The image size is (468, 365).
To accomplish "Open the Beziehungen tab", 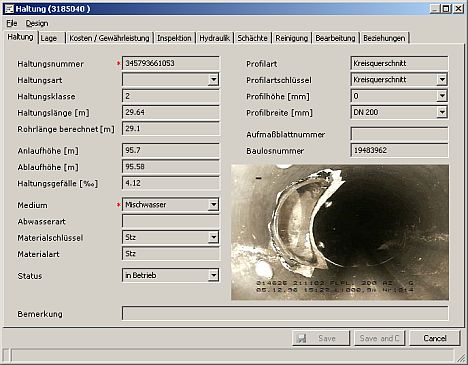I will point(384,38).
